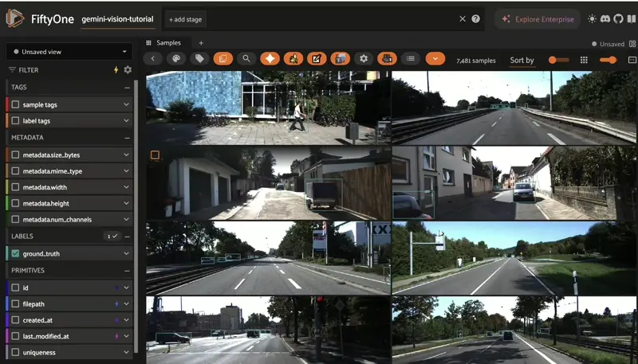Click the tag samples icon
Screen dimensions: 638x364
coord(199,59)
